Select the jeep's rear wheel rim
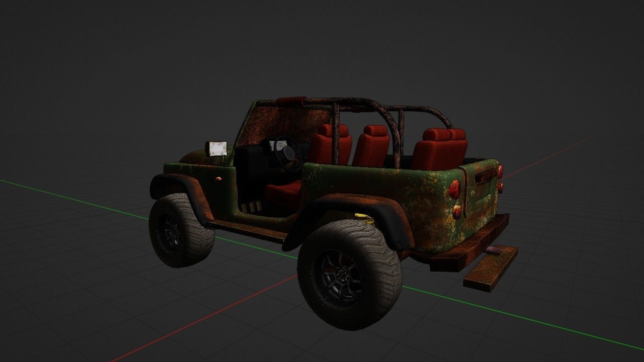Viewport: 644px width, 362px height. 338,278
